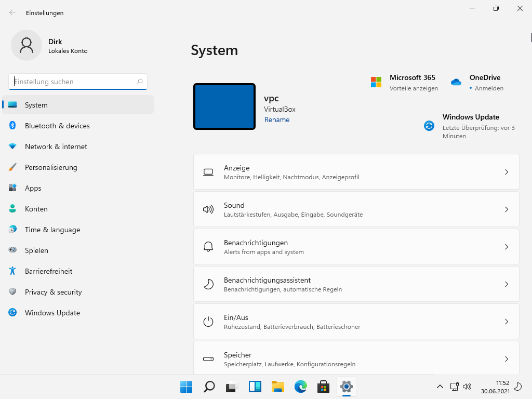Viewport: 532px width, 399px height.
Task: Switch to Time & language section
Action: 52,230
